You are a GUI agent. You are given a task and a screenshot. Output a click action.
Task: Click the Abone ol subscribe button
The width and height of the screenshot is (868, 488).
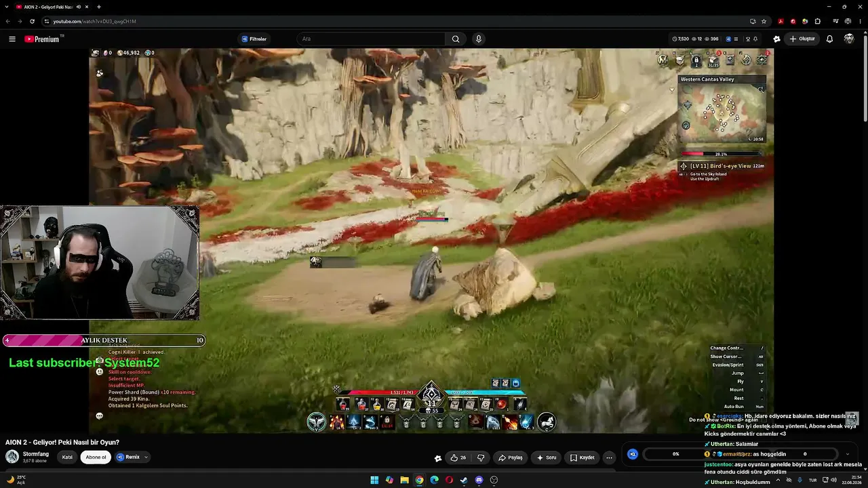point(96,457)
